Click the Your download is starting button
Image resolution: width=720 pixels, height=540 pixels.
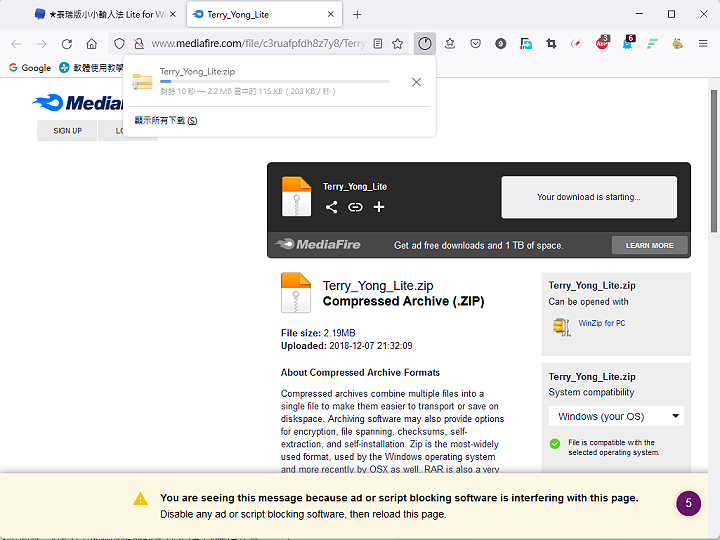pos(589,197)
